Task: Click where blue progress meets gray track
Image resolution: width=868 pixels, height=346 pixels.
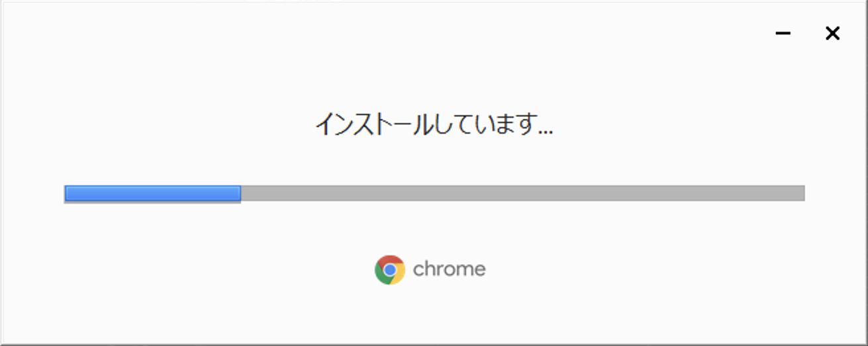Action: [x=240, y=193]
